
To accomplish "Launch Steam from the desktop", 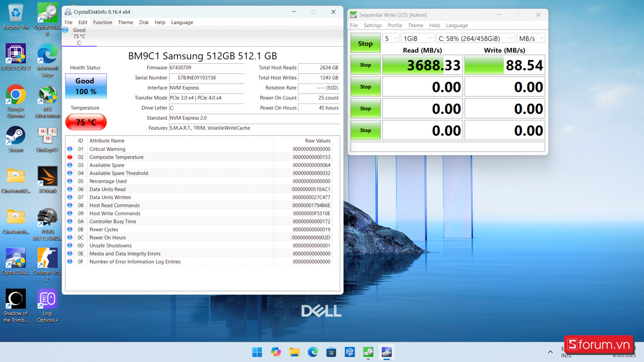I will [x=16, y=139].
